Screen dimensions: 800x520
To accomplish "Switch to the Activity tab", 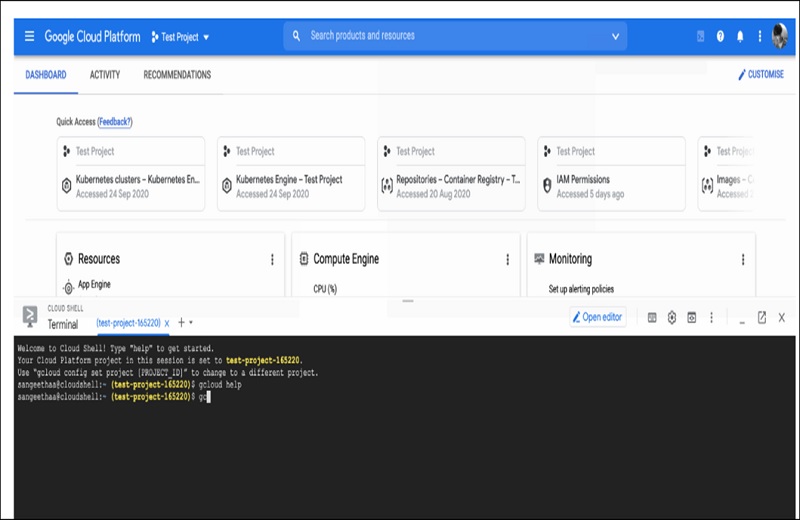I will pos(105,75).
